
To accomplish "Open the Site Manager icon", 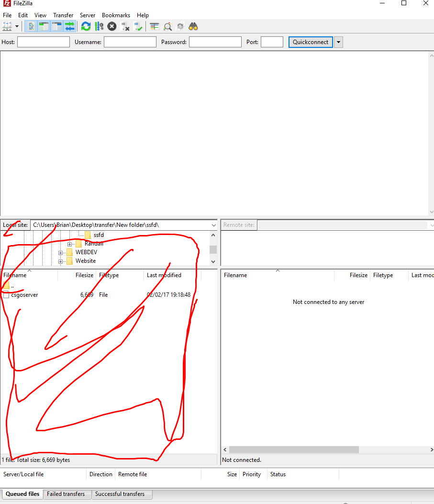I will click(7, 26).
